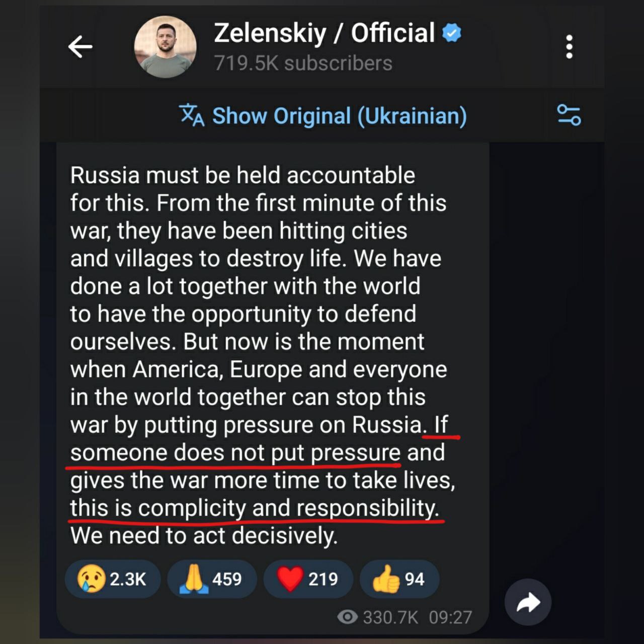
Task: Click Show Original (Ukrainian) link
Action: pos(339,116)
